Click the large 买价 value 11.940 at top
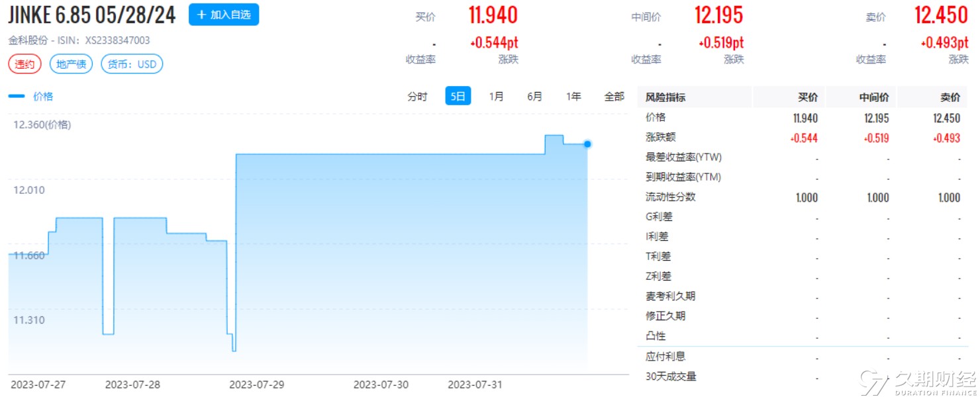This screenshot has height=399, width=980. (x=493, y=15)
